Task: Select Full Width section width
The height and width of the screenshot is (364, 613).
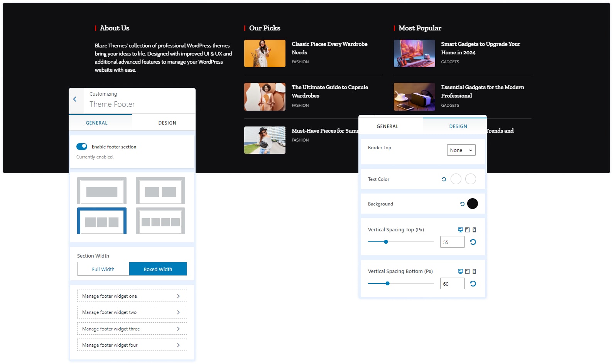Action: tap(103, 269)
